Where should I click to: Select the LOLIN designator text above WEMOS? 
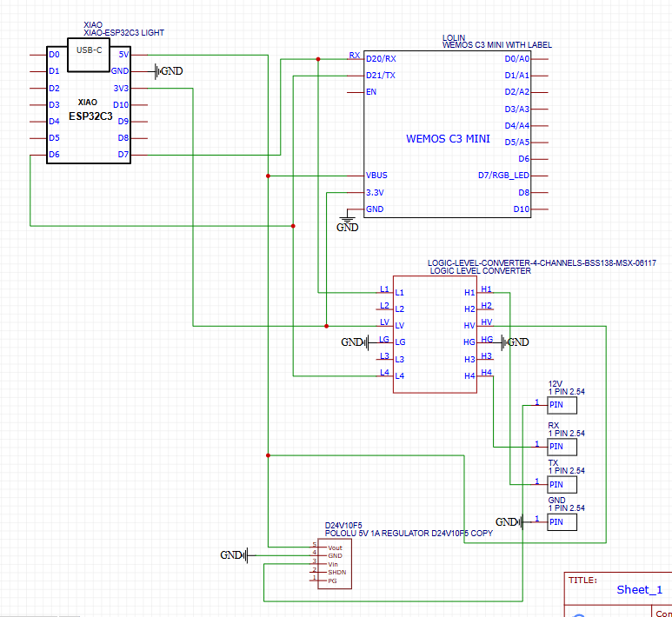(x=454, y=37)
